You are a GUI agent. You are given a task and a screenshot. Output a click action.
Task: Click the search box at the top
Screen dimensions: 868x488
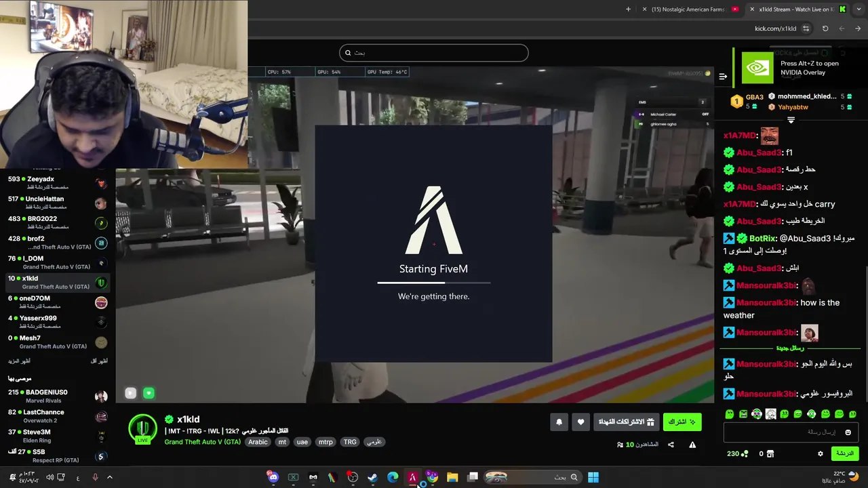pos(434,53)
